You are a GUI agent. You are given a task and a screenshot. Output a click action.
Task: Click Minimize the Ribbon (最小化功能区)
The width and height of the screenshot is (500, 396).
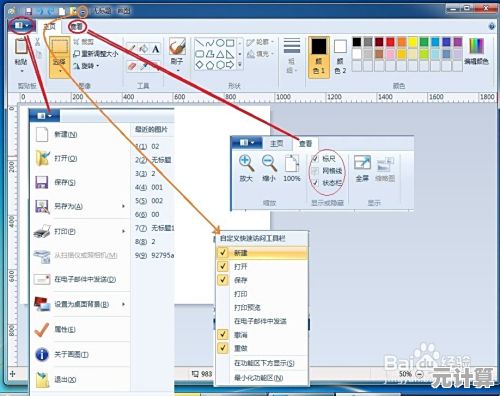261,378
